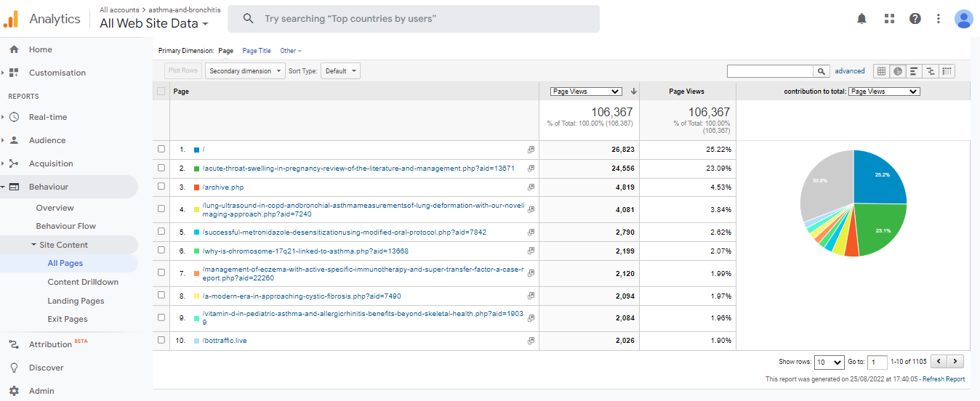This screenshot has width=980, height=401.
Task: Open /archive.php page in new window icon
Action: click(531, 187)
